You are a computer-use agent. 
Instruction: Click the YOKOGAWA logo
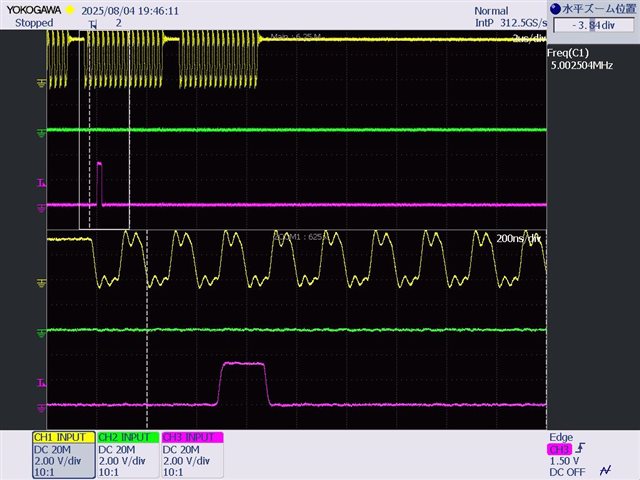[33, 10]
